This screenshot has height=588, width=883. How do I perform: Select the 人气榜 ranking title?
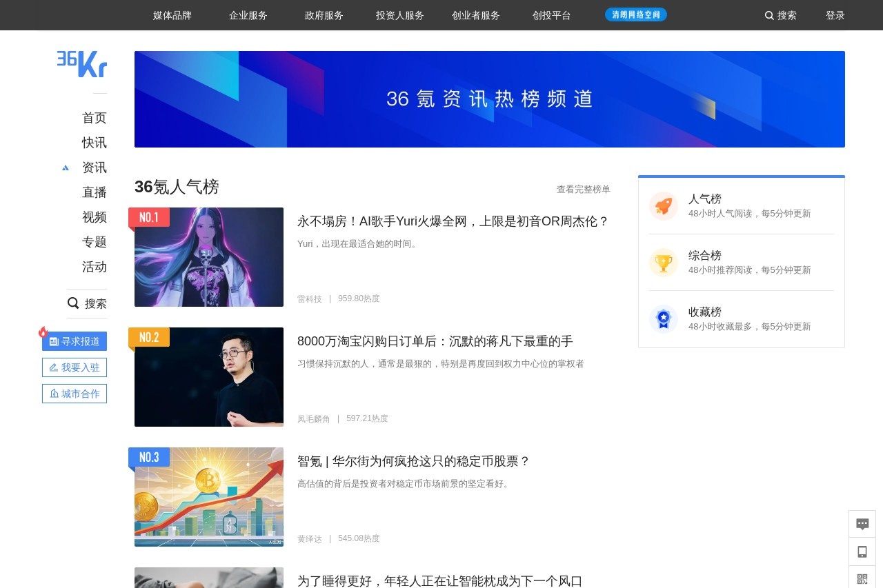pyautogui.click(x=705, y=199)
